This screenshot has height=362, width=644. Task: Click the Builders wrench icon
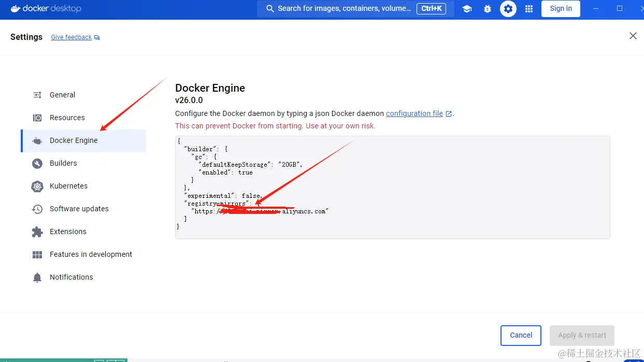click(37, 163)
